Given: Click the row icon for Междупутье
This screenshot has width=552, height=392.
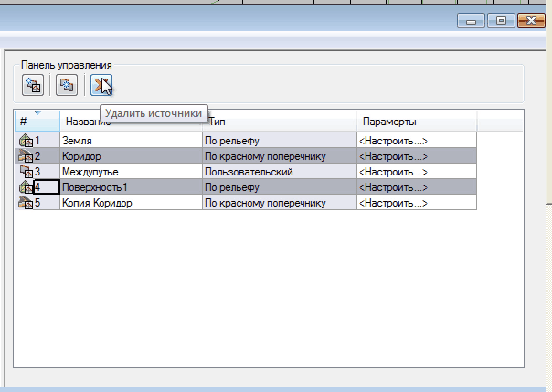Looking at the screenshot, I should (x=26, y=172).
